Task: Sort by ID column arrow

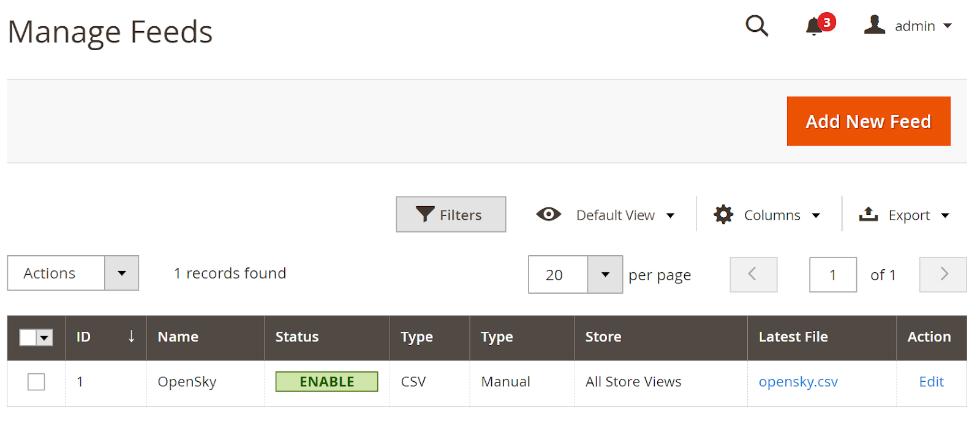Action: [131, 336]
